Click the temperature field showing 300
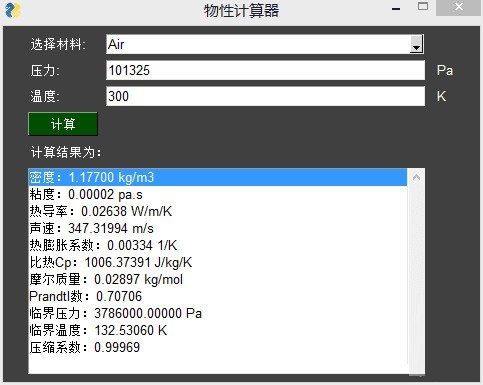This screenshot has width=483, height=385. pos(265,96)
